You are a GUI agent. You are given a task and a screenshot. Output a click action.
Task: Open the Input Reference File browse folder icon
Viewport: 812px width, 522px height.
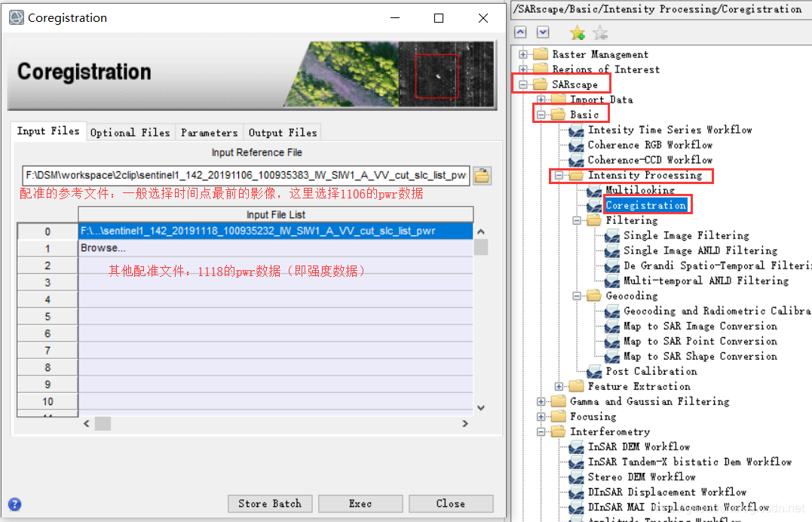click(x=482, y=176)
